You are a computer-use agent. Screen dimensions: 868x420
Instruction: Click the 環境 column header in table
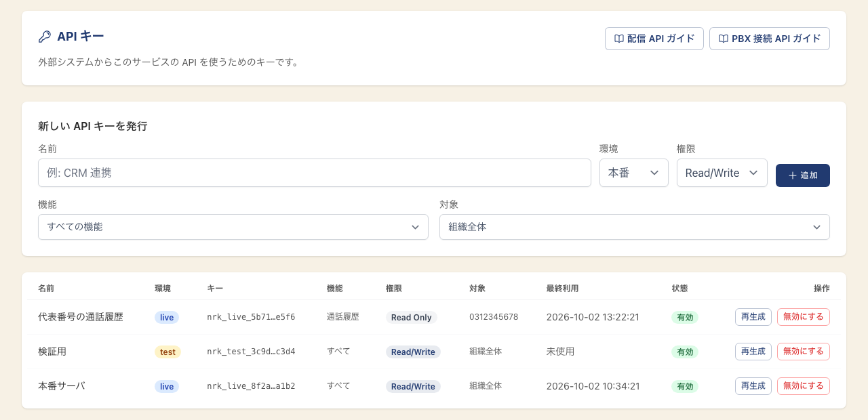pos(163,289)
